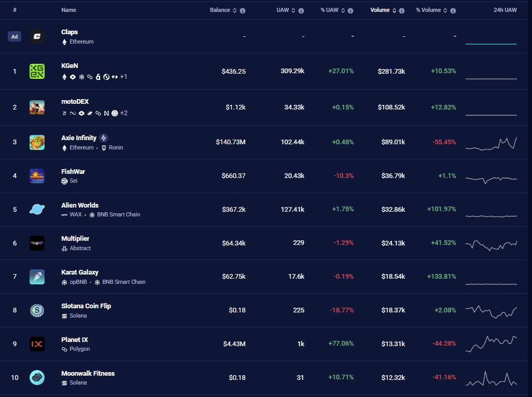This screenshot has width=532, height=397.
Task: Click the 24h UAW column header
Action: pos(505,10)
